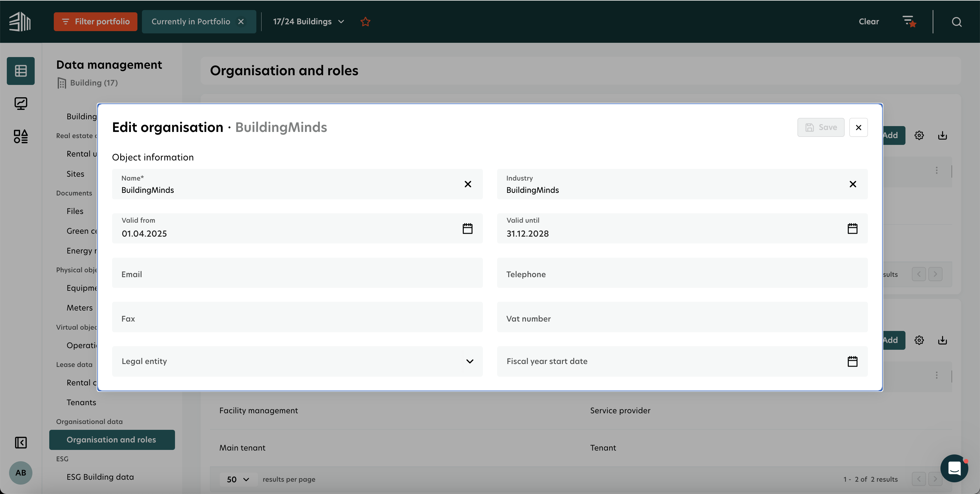Viewport: 980px width, 494px height.
Task: Open saved filters icon in top bar
Action: click(x=909, y=22)
